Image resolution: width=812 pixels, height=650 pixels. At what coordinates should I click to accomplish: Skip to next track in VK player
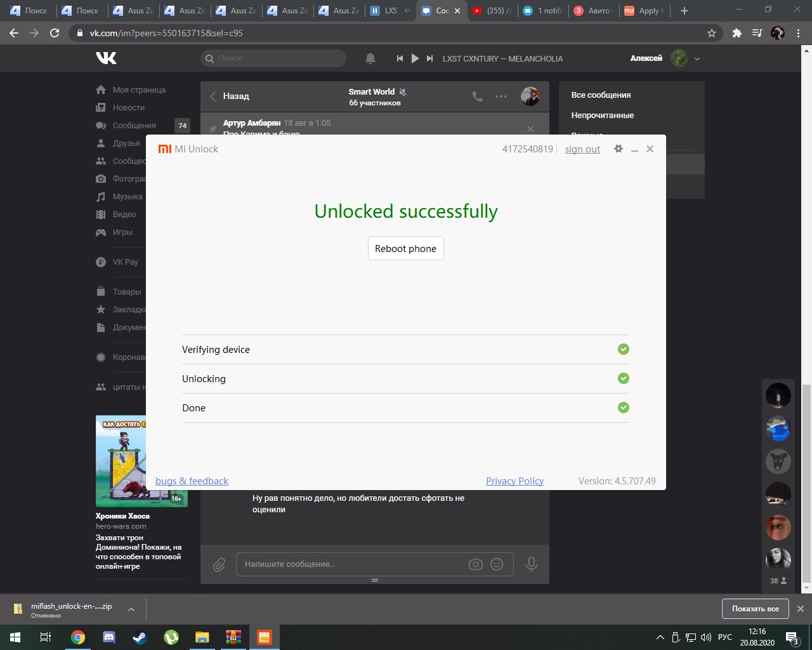click(429, 58)
